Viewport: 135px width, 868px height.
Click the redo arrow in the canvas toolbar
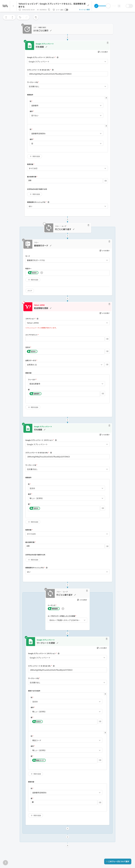click(x=27, y=17)
